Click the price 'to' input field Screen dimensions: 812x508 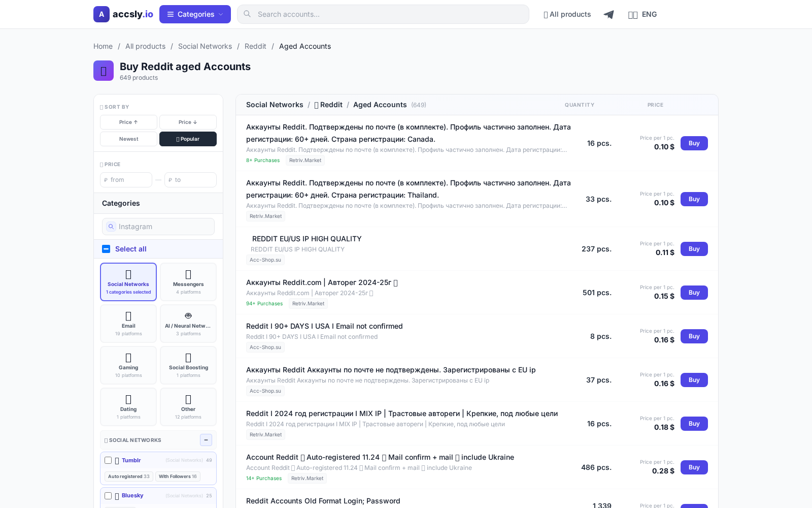[x=190, y=180]
